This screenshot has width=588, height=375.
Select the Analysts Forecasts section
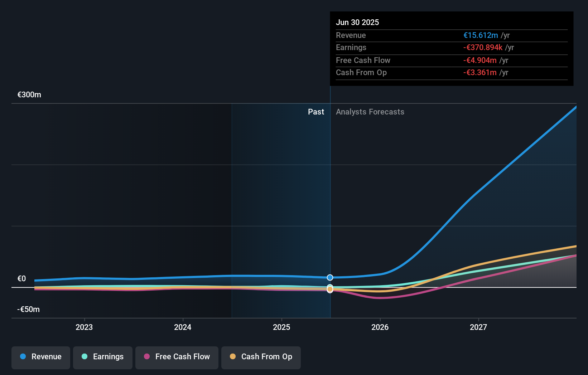click(x=370, y=112)
